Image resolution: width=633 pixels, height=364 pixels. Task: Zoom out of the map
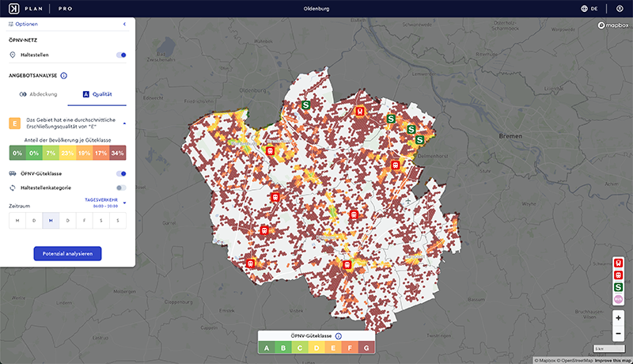618,333
